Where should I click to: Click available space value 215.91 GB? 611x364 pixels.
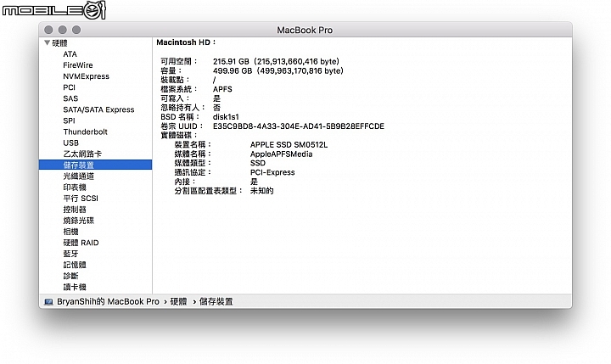276,62
